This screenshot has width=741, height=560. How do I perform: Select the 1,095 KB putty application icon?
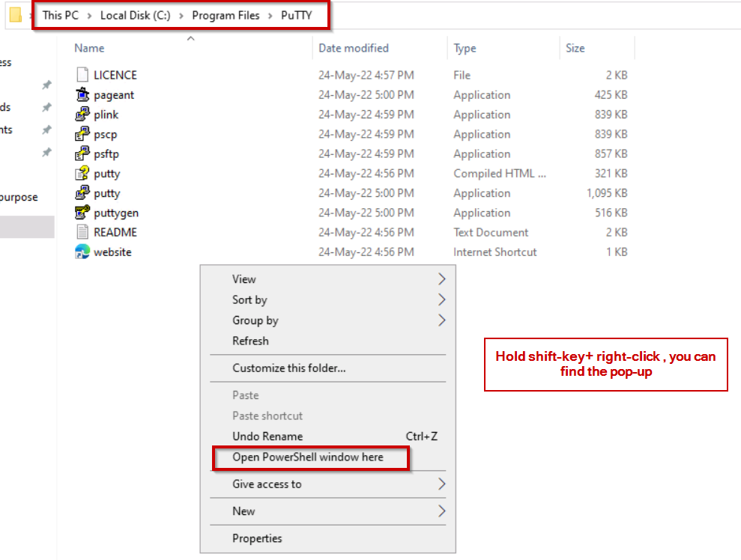click(82, 192)
